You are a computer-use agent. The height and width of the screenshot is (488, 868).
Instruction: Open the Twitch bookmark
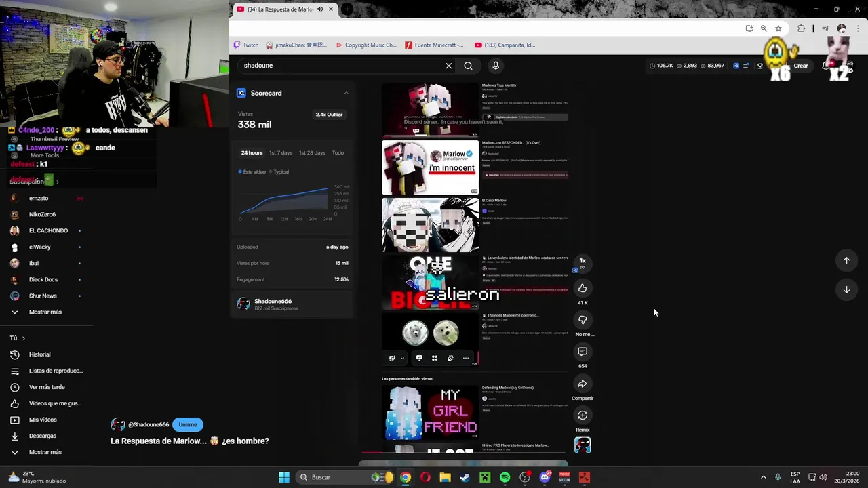click(245, 45)
